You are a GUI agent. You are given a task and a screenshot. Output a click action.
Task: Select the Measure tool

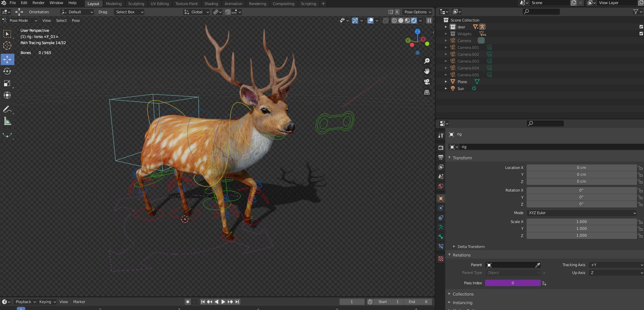(x=7, y=121)
